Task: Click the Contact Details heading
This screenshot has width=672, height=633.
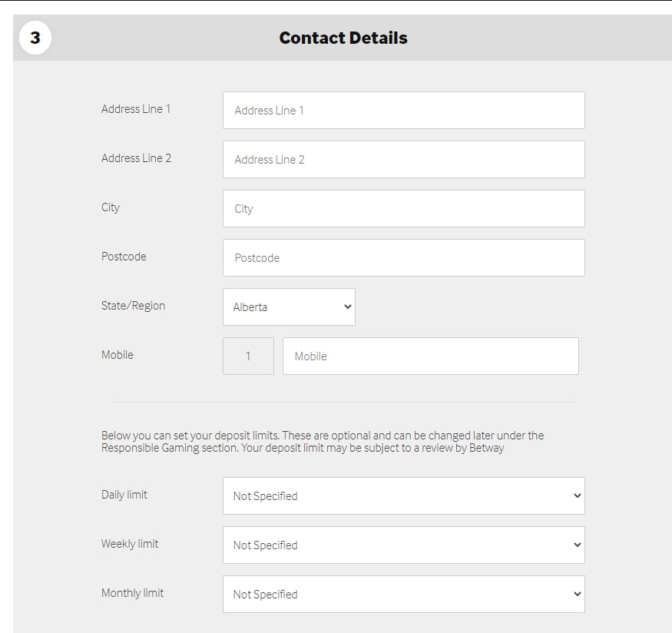Action: point(343,37)
